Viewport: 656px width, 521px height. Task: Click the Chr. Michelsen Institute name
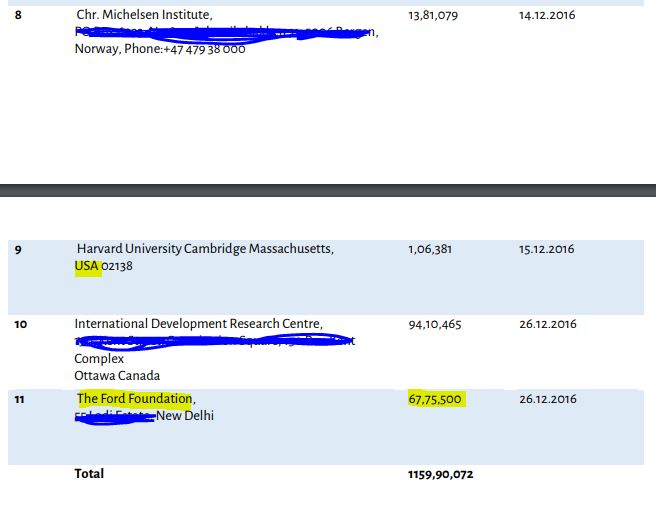[x=144, y=15]
